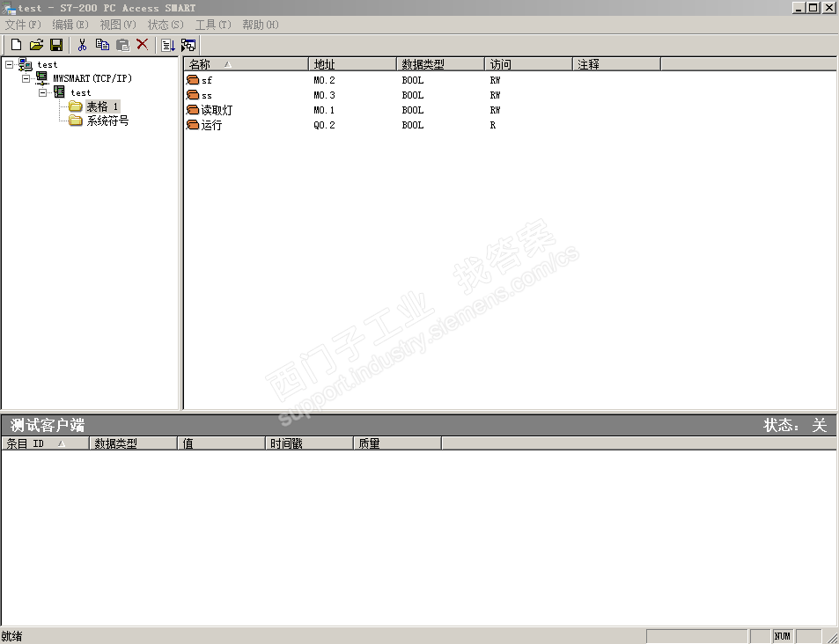Click the Copy toolbar icon
The height and width of the screenshot is (644, 839).
point(102,45)
